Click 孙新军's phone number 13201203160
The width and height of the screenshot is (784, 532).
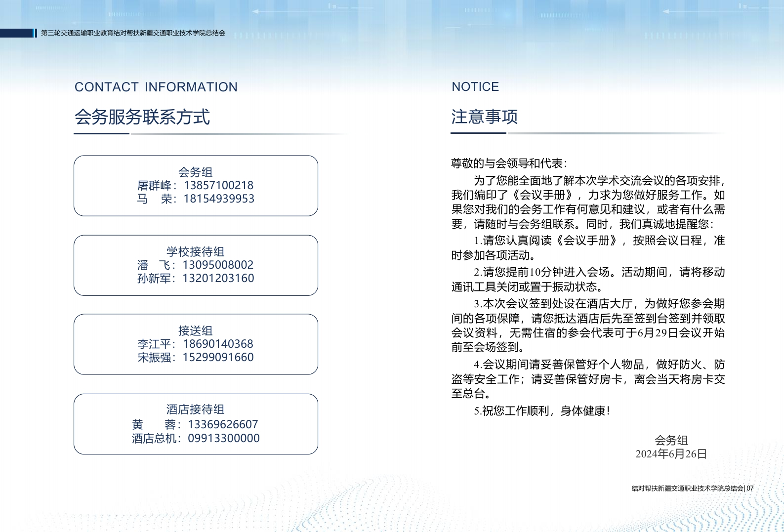[218, 278]
